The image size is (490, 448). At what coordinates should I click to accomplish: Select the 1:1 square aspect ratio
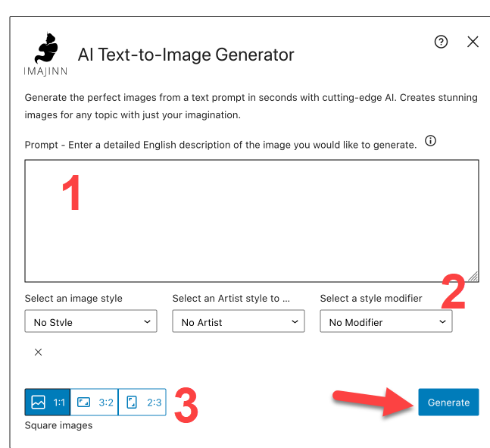point(48,402)
